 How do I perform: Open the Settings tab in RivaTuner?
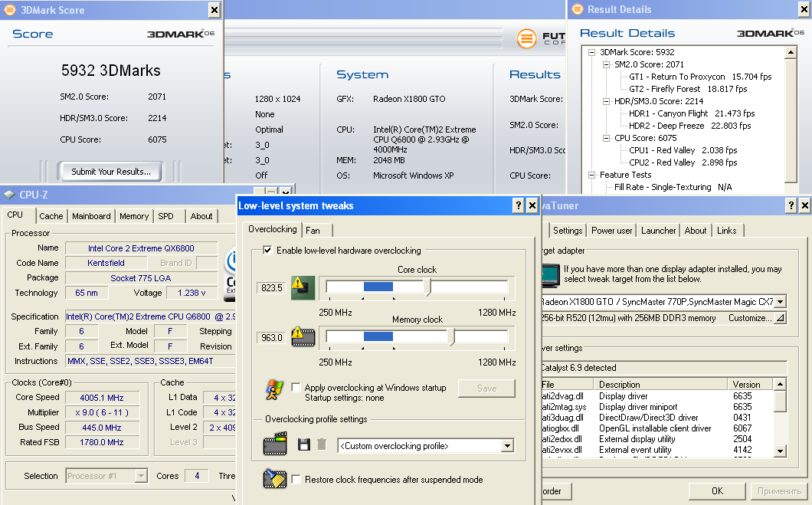568,231
